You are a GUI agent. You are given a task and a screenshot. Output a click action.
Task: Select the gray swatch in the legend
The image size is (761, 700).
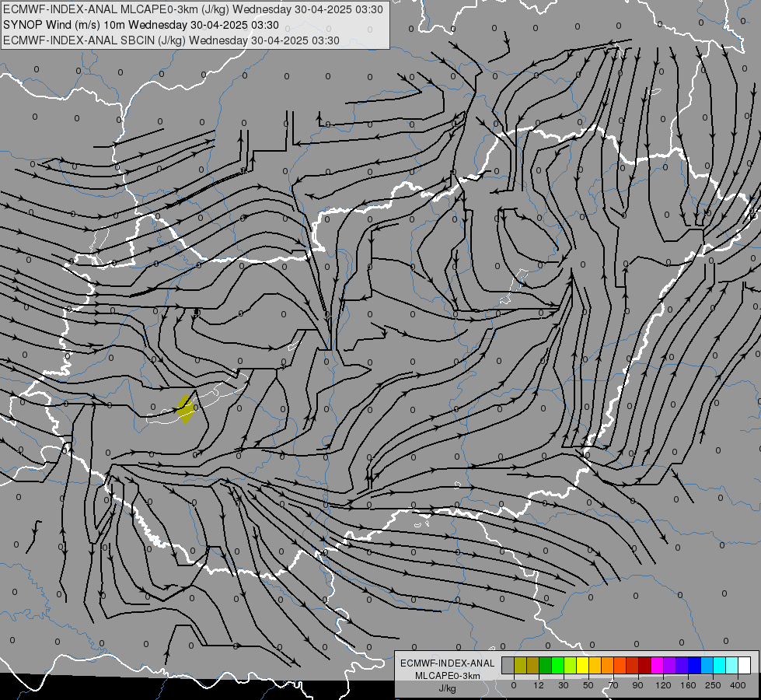click(x=508, y=665)
